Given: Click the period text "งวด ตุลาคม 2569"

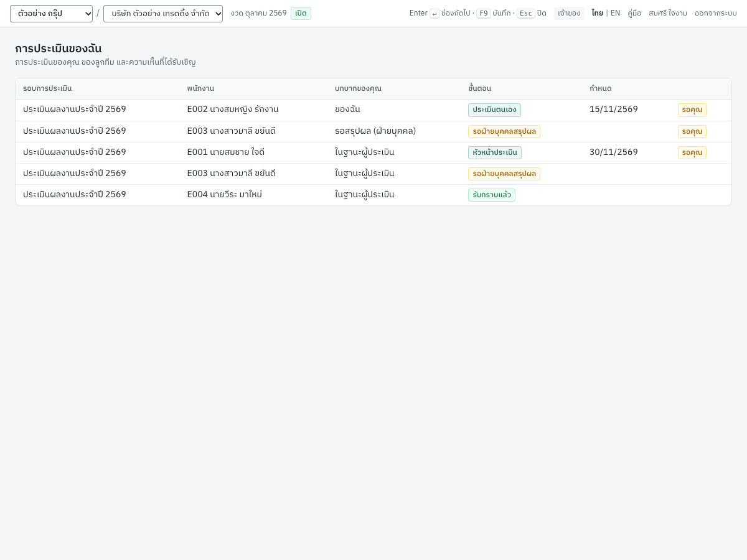Looking at the screenshot, I should tap(258, 13).
